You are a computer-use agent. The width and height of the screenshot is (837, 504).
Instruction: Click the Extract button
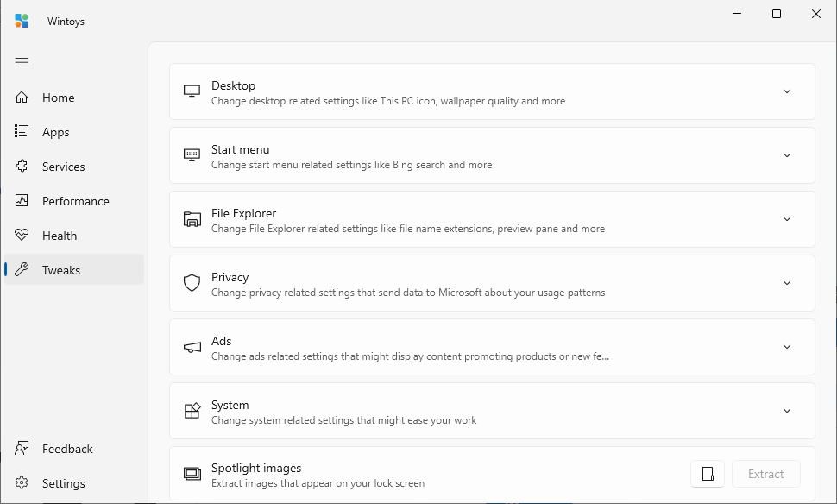click(x=766, y=474)
